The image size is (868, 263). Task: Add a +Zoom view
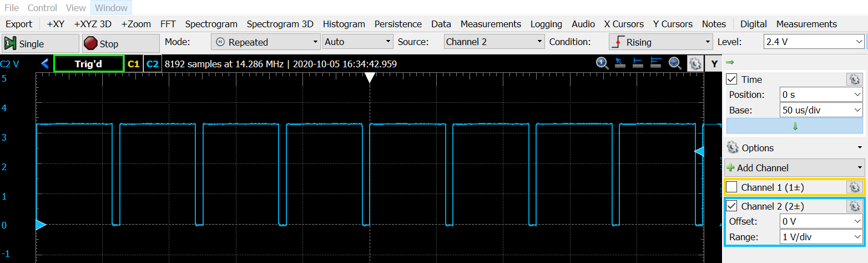click(136, 24)
